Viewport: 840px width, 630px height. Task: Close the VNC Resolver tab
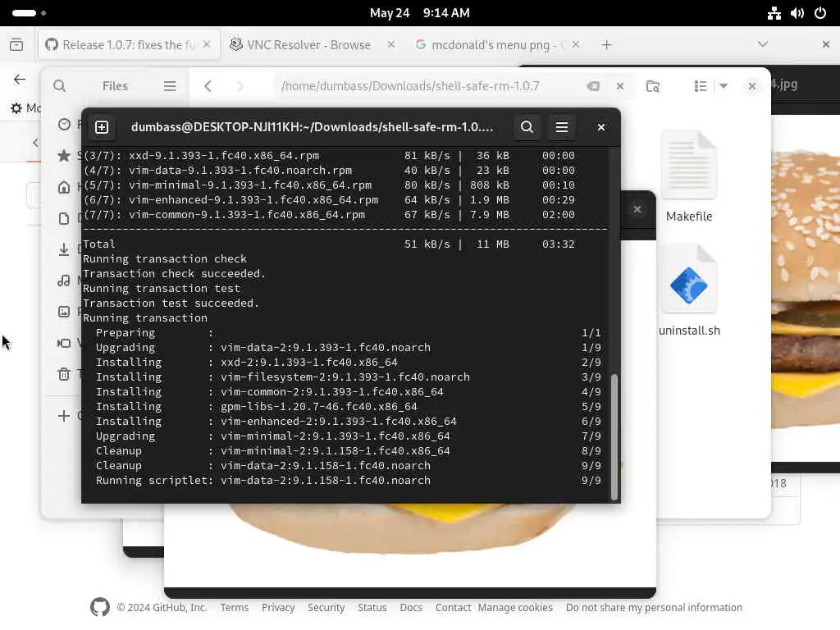coord(391,44)
